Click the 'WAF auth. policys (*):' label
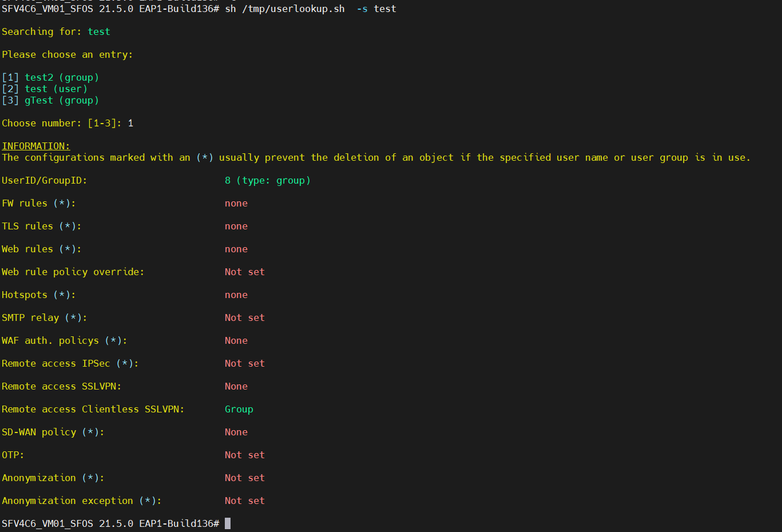This screenshot has width=782, height=532. click(x=65, y=340)
